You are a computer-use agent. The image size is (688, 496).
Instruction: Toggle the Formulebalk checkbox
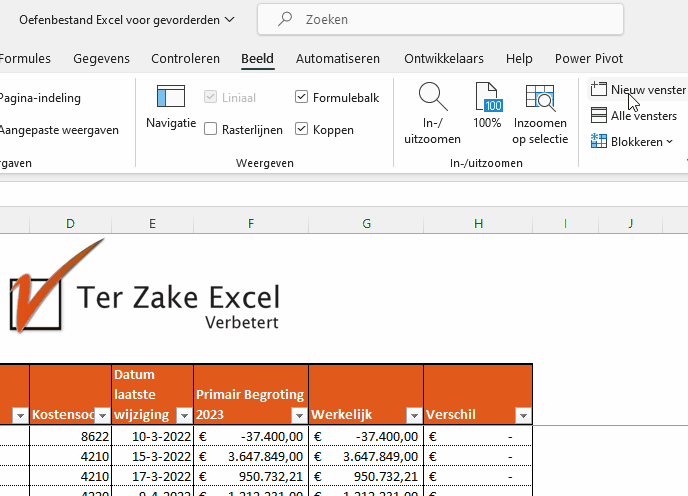(x=302, y=97)
